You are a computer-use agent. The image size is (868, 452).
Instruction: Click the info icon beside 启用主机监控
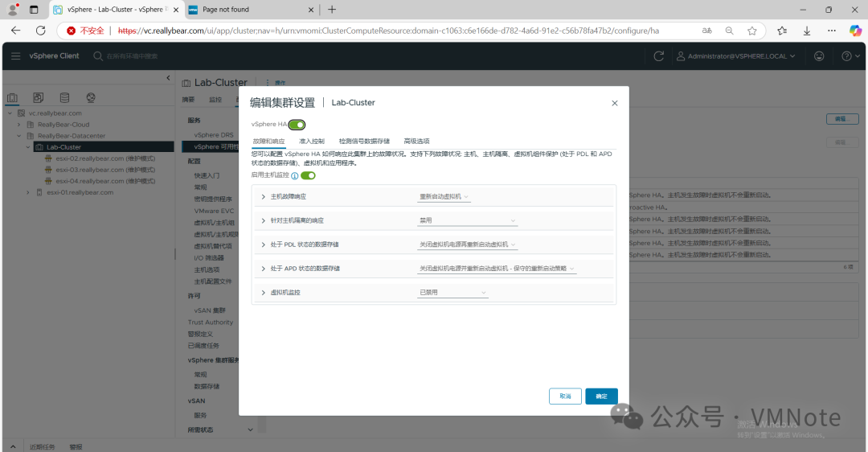click(x=294, y=175)
